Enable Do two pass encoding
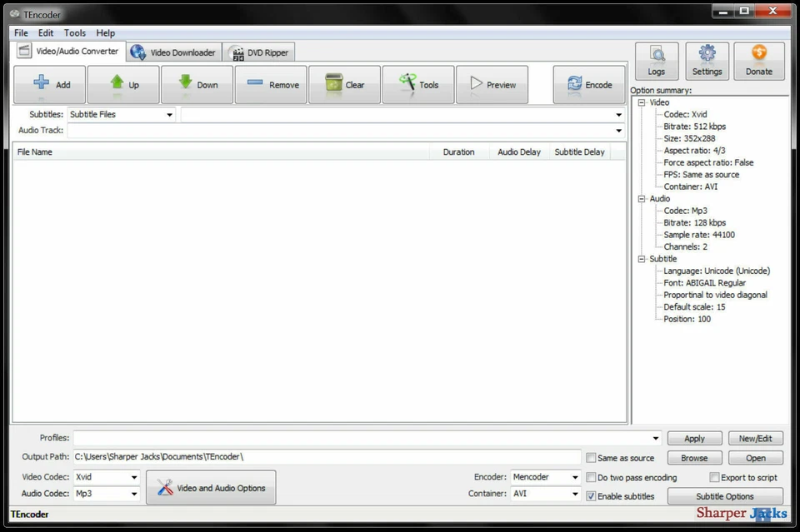This screenshot has height=532, width=800. point(591,476)
